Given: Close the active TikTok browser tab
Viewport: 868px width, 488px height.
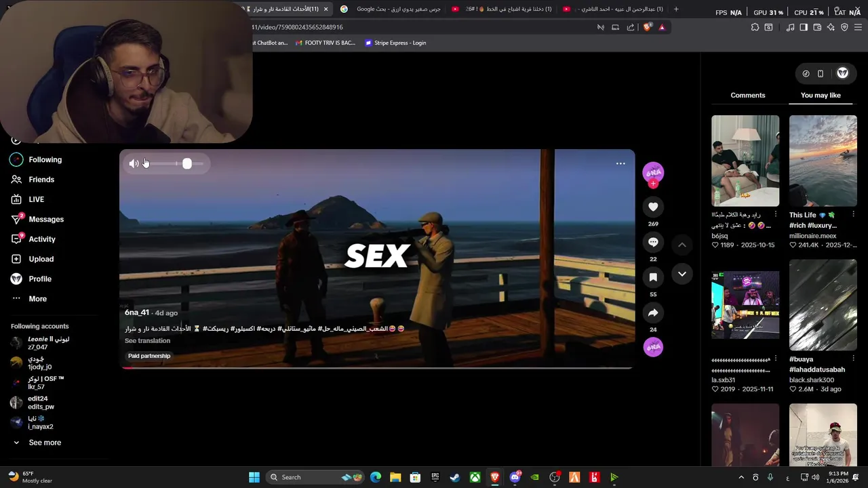Looking at the screenshot, I should [x=325, y=9].
